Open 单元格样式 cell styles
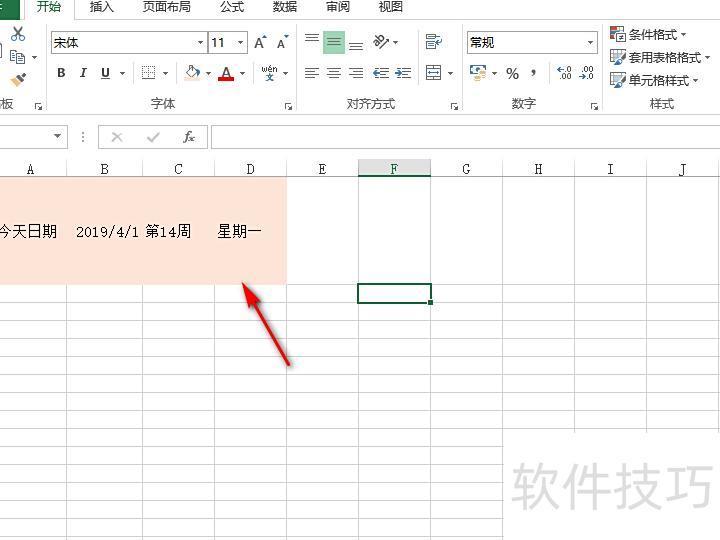This screenshot has height=540, width=720. point(654,80)
